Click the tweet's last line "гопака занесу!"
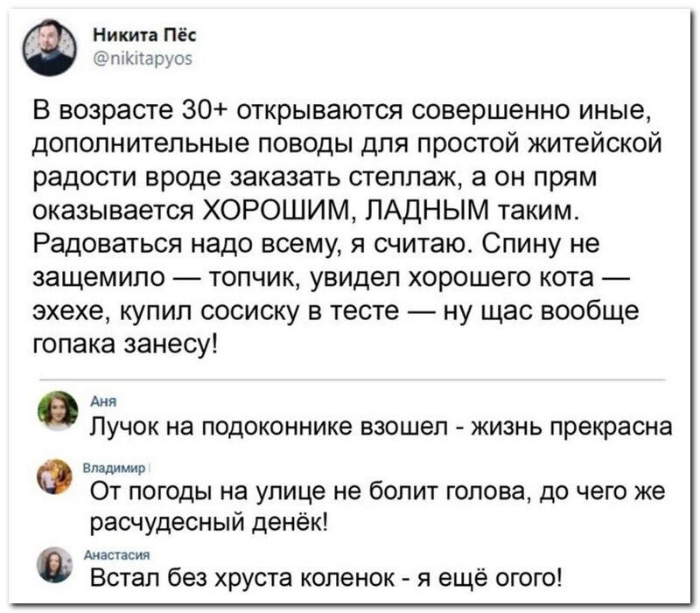The height and width of the screenshot is (613, 700). pos(128,341)
